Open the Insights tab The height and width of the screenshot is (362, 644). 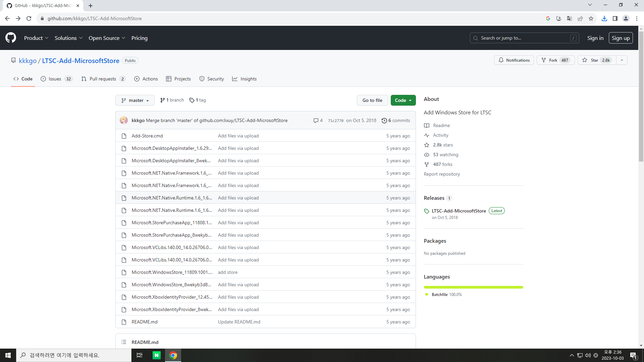pos(245,79)
